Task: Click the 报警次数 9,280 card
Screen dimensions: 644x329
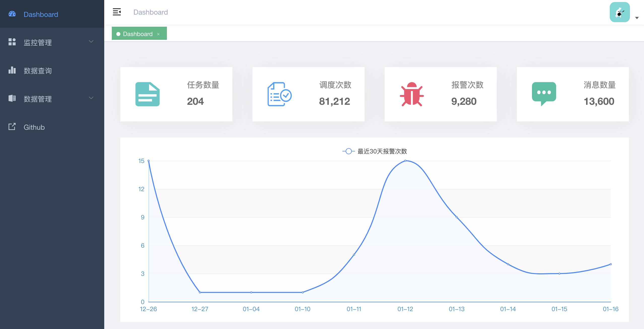Action: 440,94
